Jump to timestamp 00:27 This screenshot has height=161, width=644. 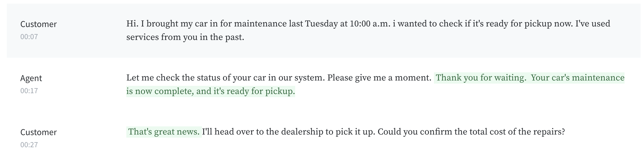(29, 145)
